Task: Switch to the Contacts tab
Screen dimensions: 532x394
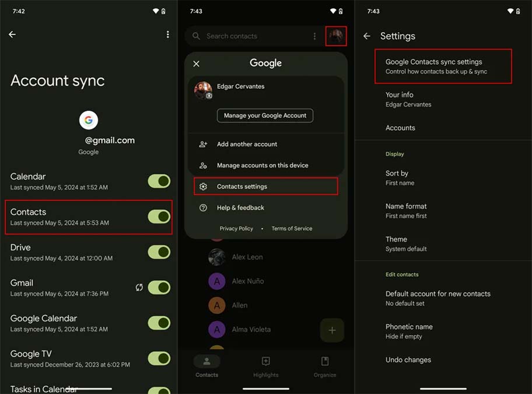Action: pyautogui.click(x=206, y=362)
